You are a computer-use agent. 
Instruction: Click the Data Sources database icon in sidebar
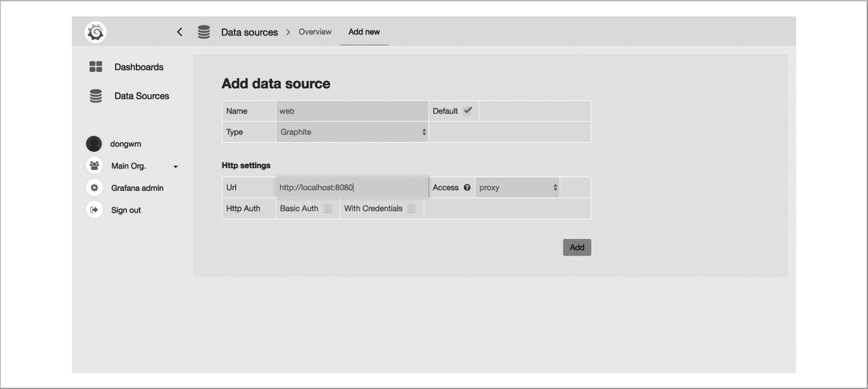pos(96,96)
